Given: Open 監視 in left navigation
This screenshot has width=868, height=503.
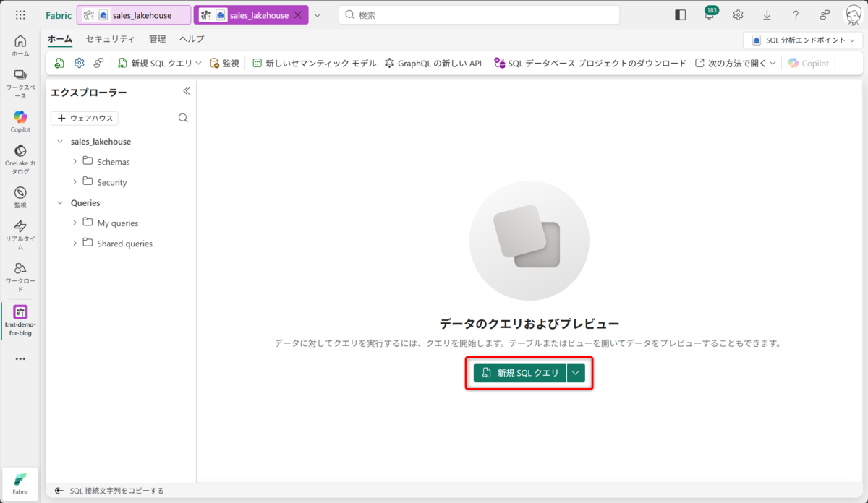Looking at the screenshot, I should click(x=20, y=197).
